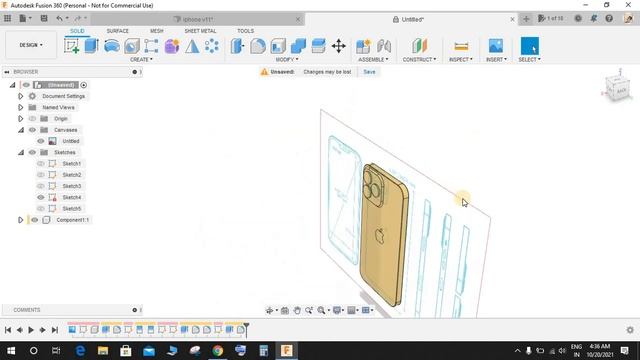Hide Sketch4 using its eye icon
Image resolution: width=640 pixels, height=360 pixels.
click(x=40, y=197)
